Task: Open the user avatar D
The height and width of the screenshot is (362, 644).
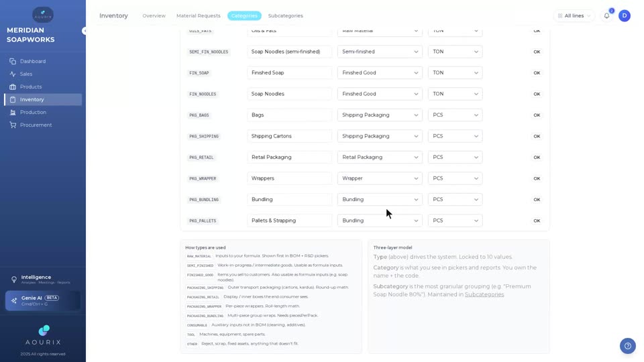Action: [625, 15]
